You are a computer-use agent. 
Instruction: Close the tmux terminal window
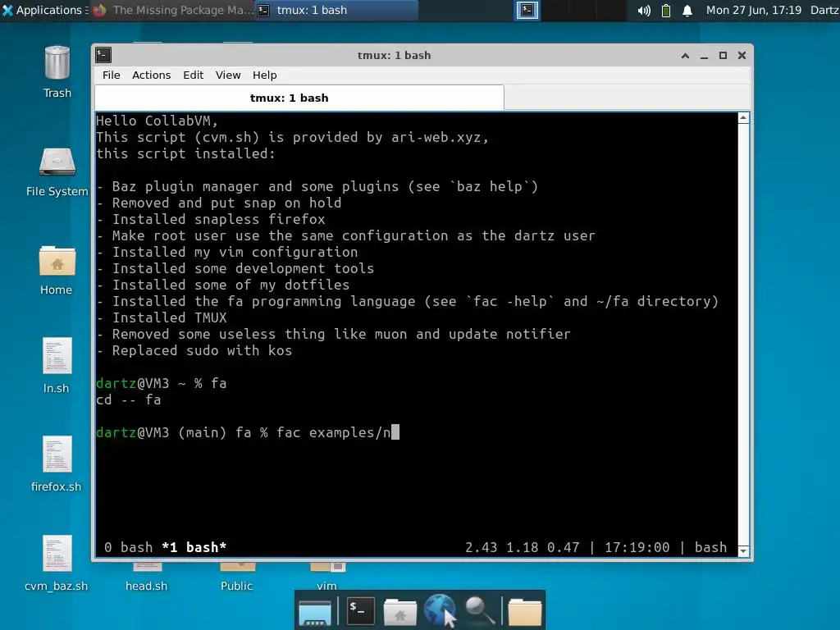742,55
